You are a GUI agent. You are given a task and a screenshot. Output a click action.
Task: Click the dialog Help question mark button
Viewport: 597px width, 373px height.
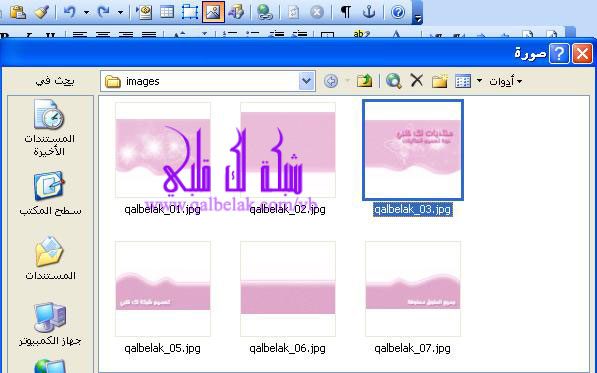coord(559,54)
